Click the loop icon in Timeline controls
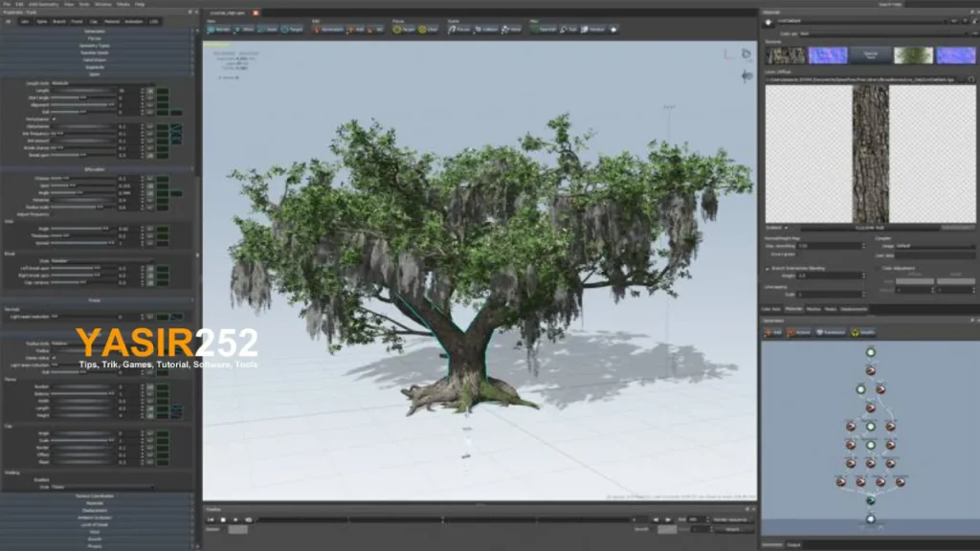The width and height of the screenshot is (980, 551). 249,519
